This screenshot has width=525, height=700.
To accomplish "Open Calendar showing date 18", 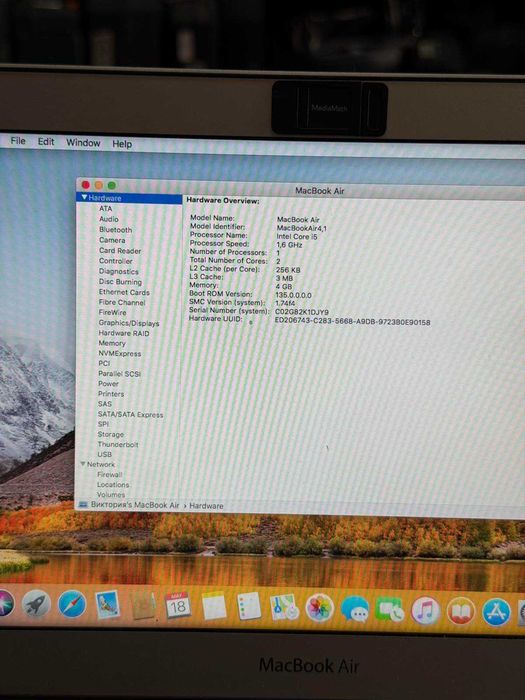I will [x=178, y=605].
